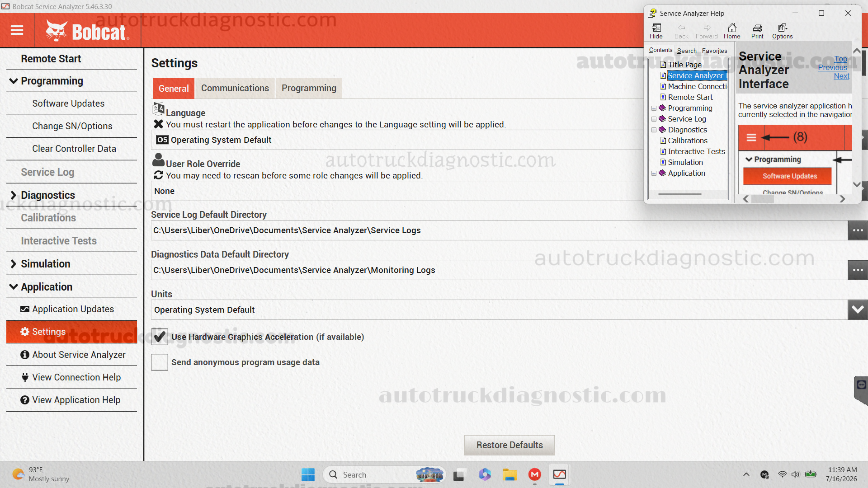868x488 pixels.
Task: Open the Contents tab in Help
Action: point(660,50)
